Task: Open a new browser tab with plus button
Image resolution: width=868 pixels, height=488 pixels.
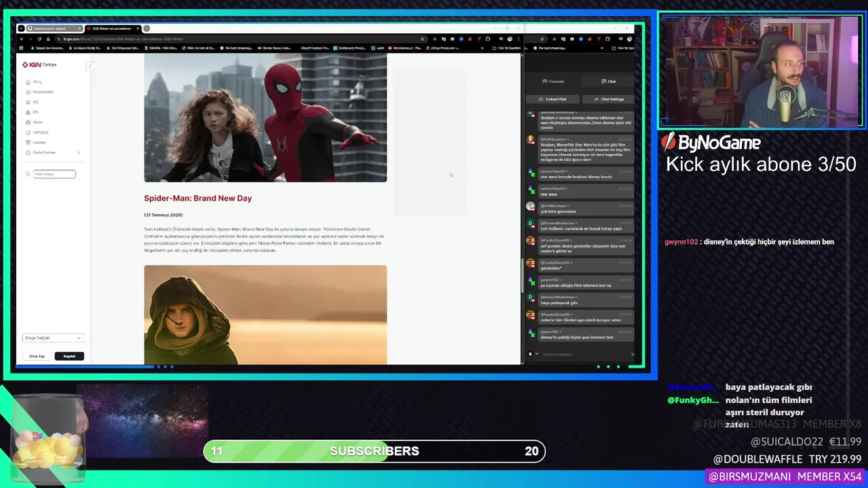Action: [146, 28]
